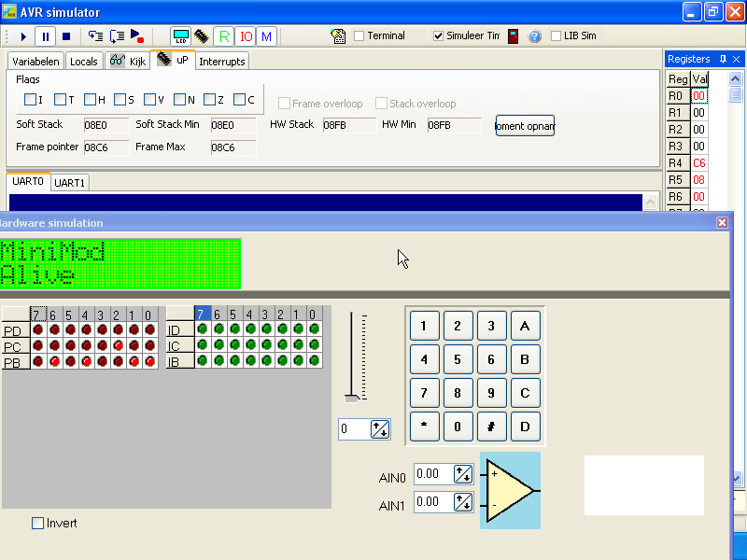Click the step-into code icon
Viewport: 747px width, 560px height.
coord(95,36)
